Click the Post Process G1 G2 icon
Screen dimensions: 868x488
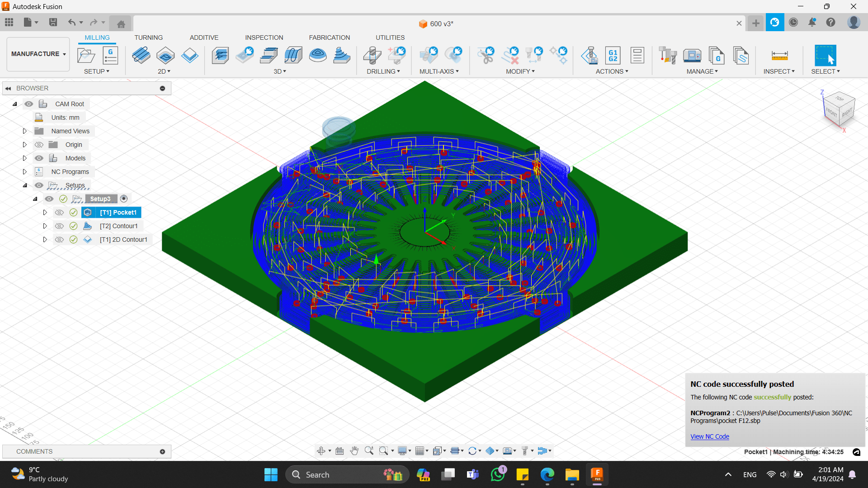[x=613, y=56]
